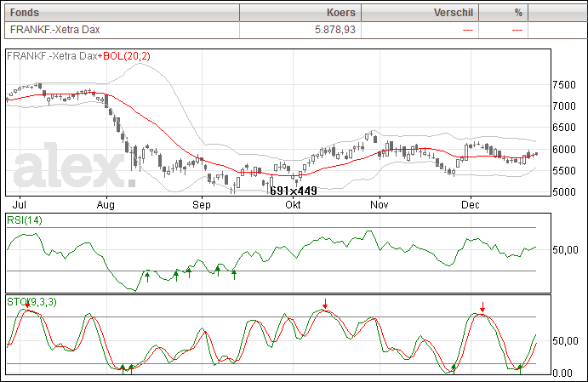The height and width of the screenshot is (382, 588).
Task: Click the chart title FRANKF.-Xetra Dax
Action: [52, 56]
